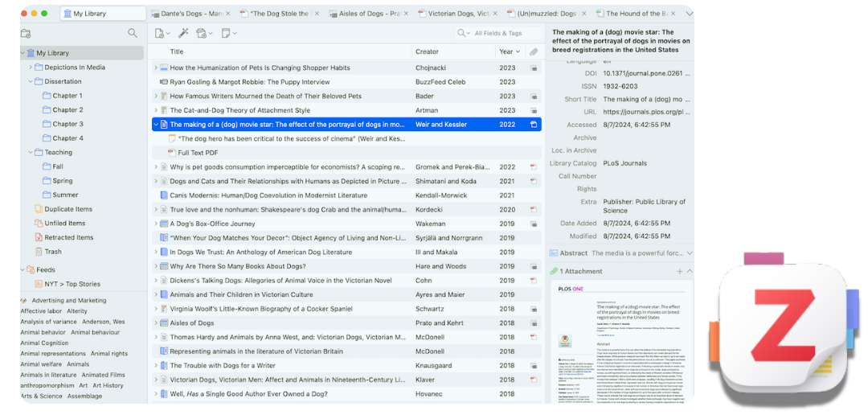Click the Unfiled Items icon

coord(39,224)
